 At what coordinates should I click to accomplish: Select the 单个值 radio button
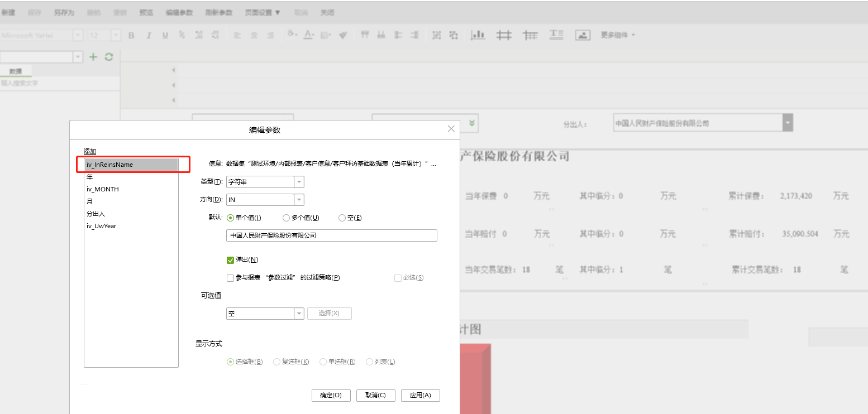pyautogui.click(x=231, y=218)
